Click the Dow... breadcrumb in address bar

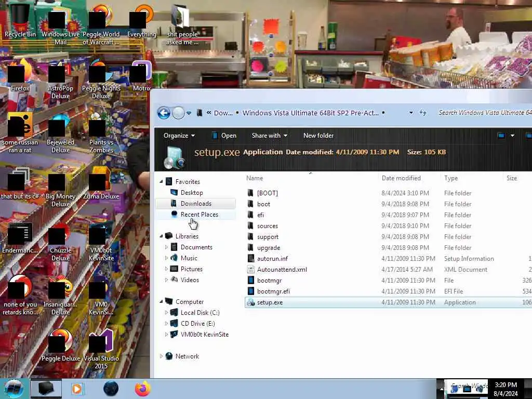pos(223,113)
